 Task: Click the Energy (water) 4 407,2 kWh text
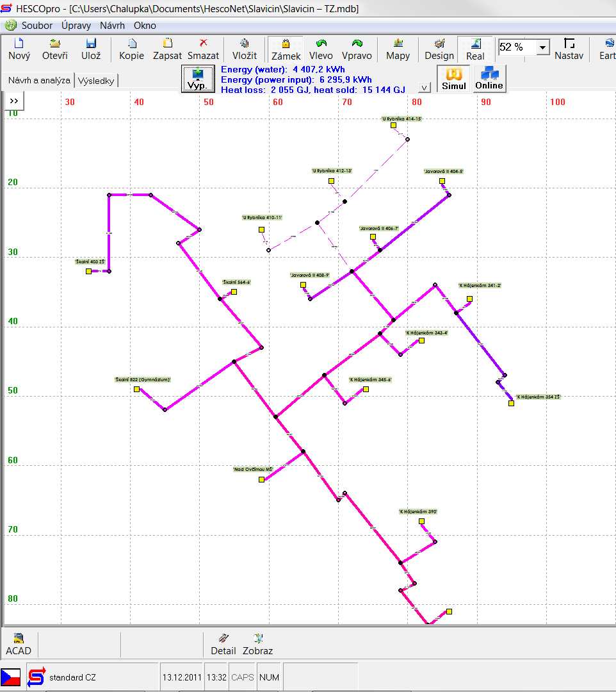click(282, 69)
